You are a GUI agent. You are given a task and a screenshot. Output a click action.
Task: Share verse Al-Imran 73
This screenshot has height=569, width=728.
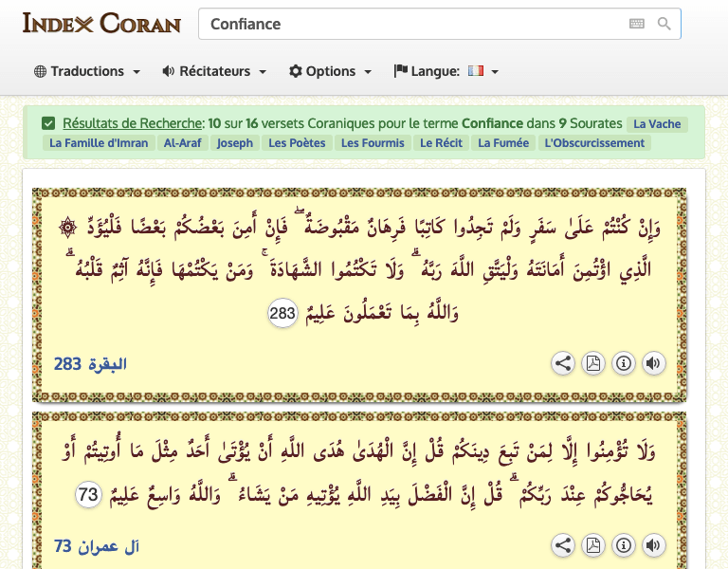(x=563, y=545)
